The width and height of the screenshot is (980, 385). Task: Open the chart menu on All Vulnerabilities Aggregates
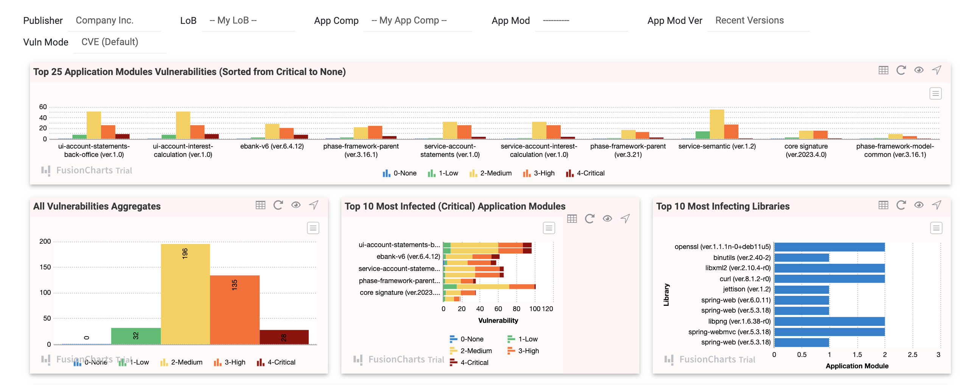[313, 228]
